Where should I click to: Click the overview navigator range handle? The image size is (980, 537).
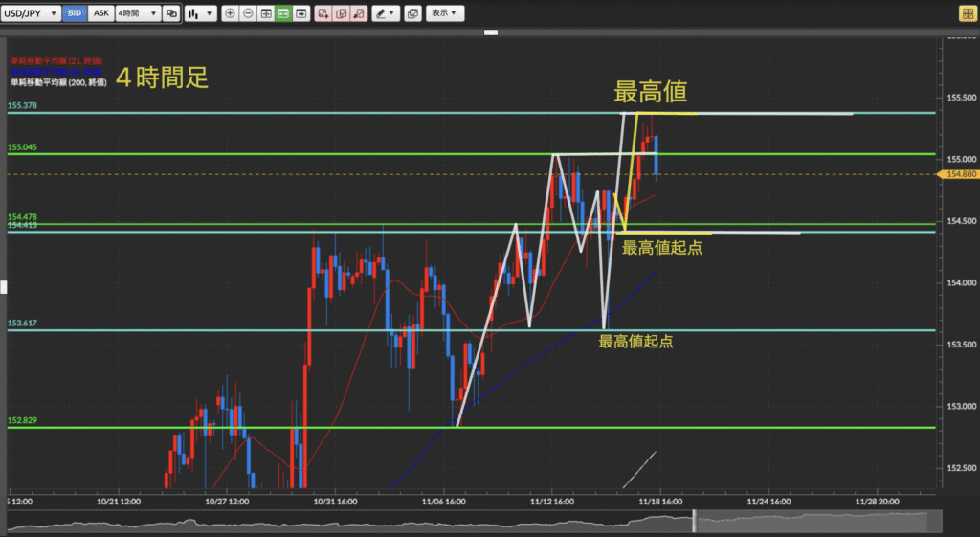694,523
